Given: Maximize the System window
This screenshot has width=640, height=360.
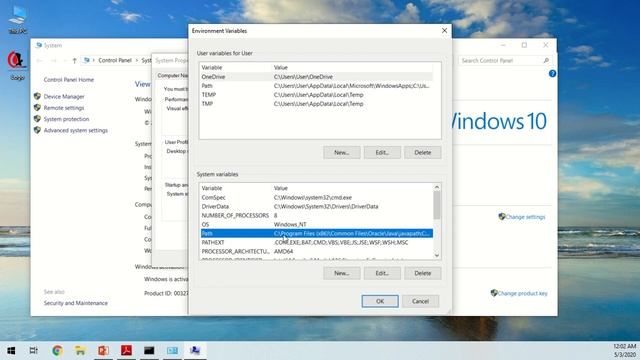Looking at the screenshot, I should (524, 45).
